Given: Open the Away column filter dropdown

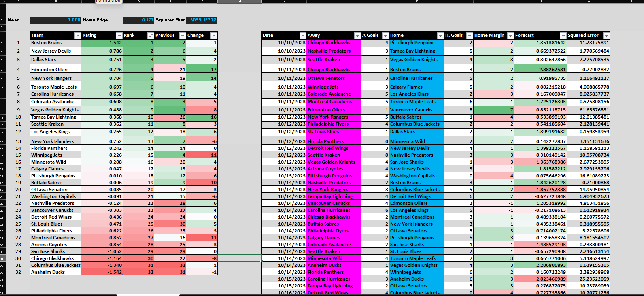Looking at the screenshot, I should click(357, 36).
